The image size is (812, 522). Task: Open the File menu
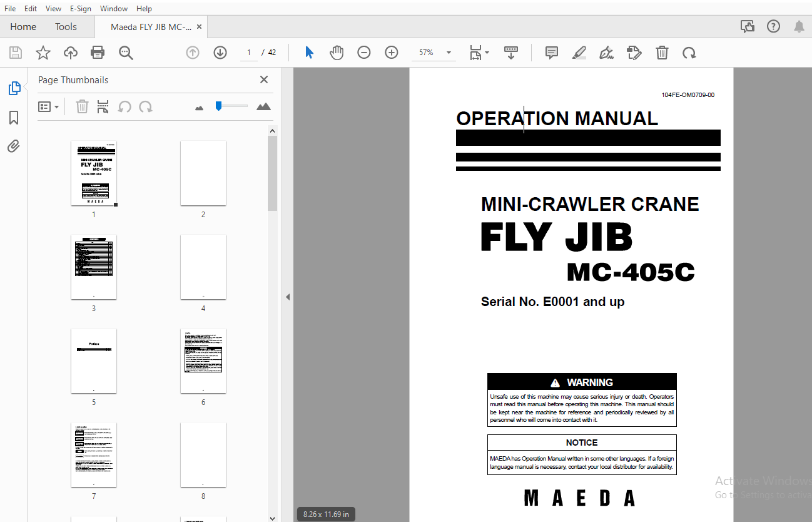pyautogui.click(x=10, y=9)
